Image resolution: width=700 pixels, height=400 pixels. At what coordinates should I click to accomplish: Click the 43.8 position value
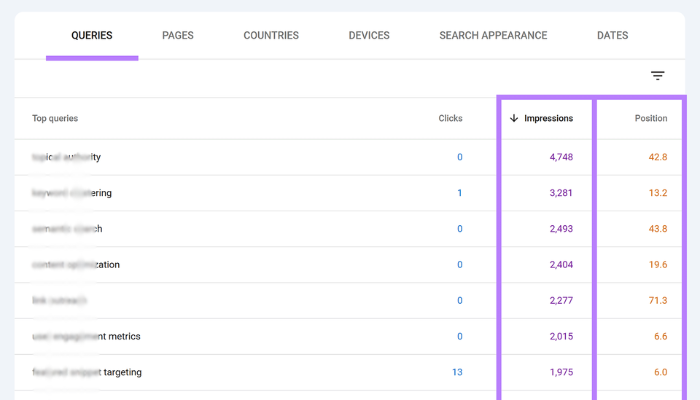[x=658, y=229]
